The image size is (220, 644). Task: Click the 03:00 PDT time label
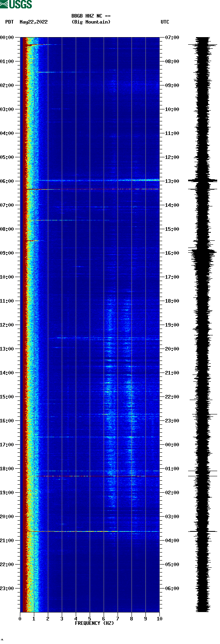(7, 109)
